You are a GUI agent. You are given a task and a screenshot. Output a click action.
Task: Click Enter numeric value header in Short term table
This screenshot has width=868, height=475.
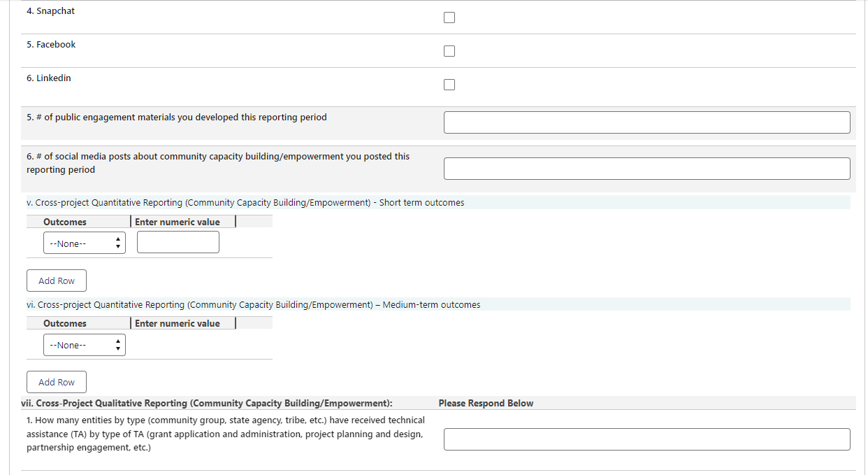click(x=178, y=222)
